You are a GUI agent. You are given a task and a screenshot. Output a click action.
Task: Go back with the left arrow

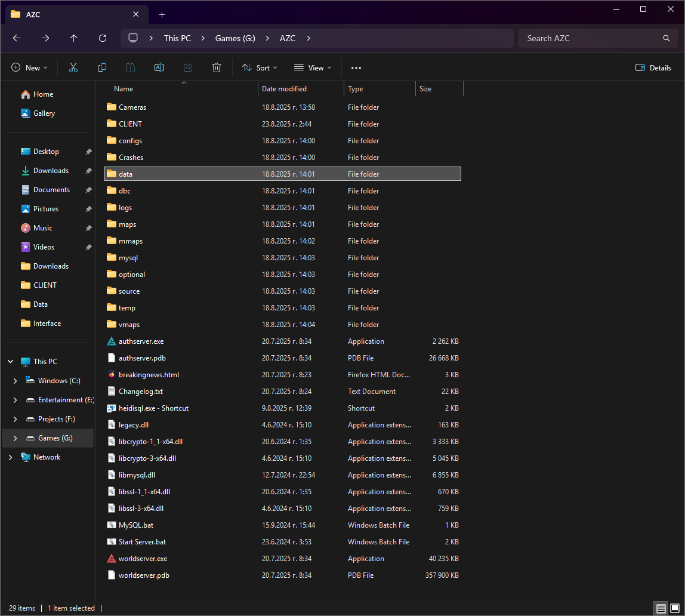[17, 38]
